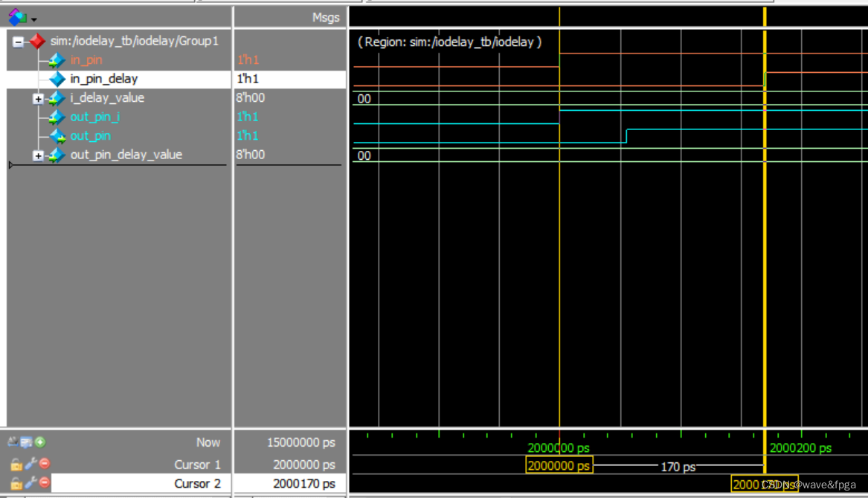Click the in_pin_delay rising edge in waveform
Screen dimensions: 868x498
(x=765, y=79)
